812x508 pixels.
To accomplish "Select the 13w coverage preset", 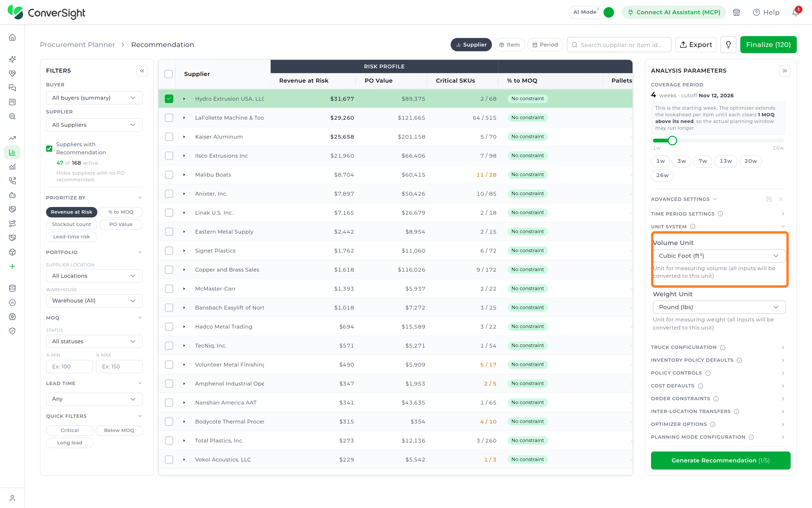I will 726,161.
